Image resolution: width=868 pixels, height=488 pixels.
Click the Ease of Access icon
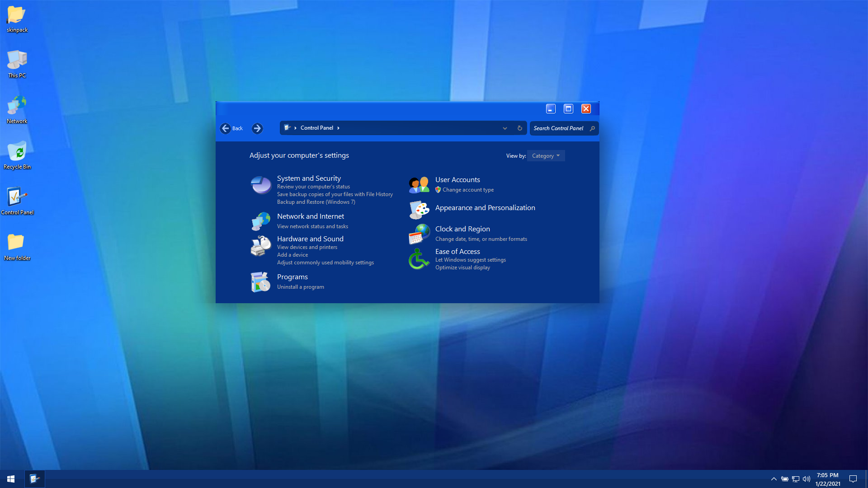tap(419, 259)
